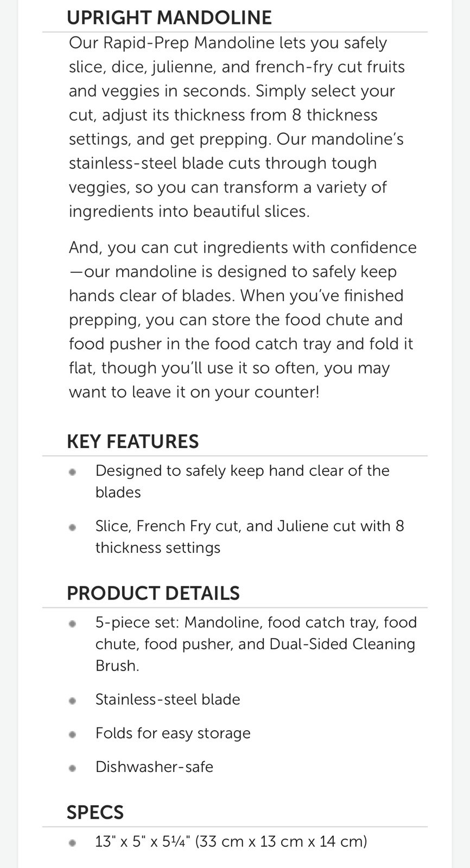Click the 13" x 5" x 5¼" dimensions line
This screenshot has height=868, width=470.
[231, 841]
